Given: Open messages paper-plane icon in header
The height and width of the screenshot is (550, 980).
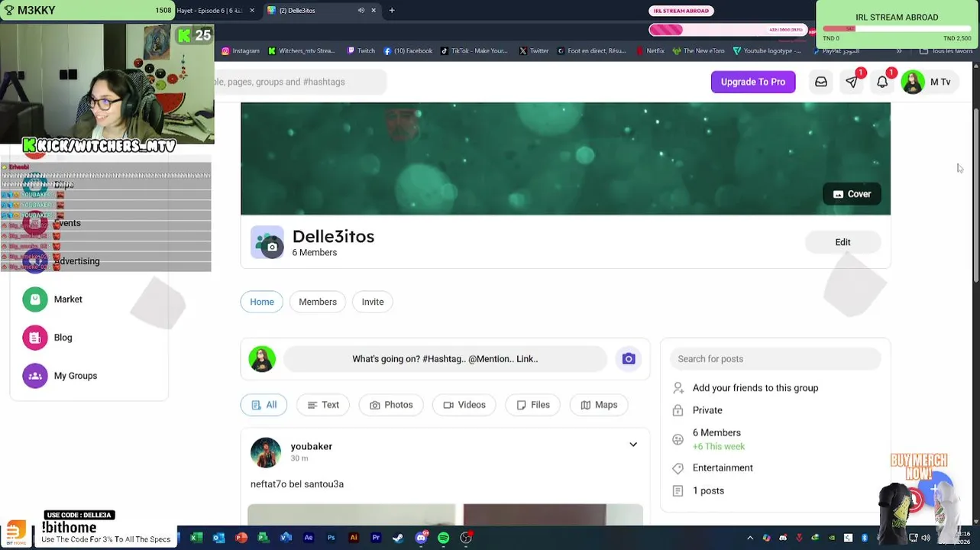Looking at the screenshot, I should tap(852, 82).
